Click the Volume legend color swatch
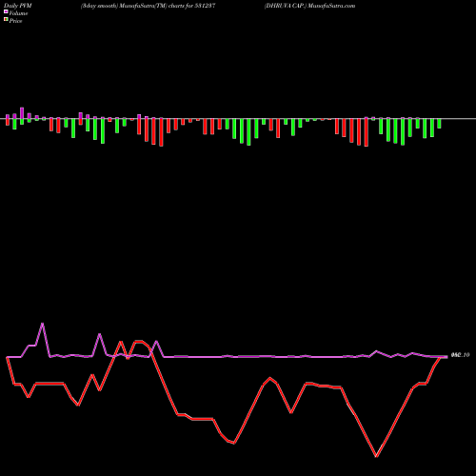The width and height of the screenshot is (476, 476). [6, 12]
